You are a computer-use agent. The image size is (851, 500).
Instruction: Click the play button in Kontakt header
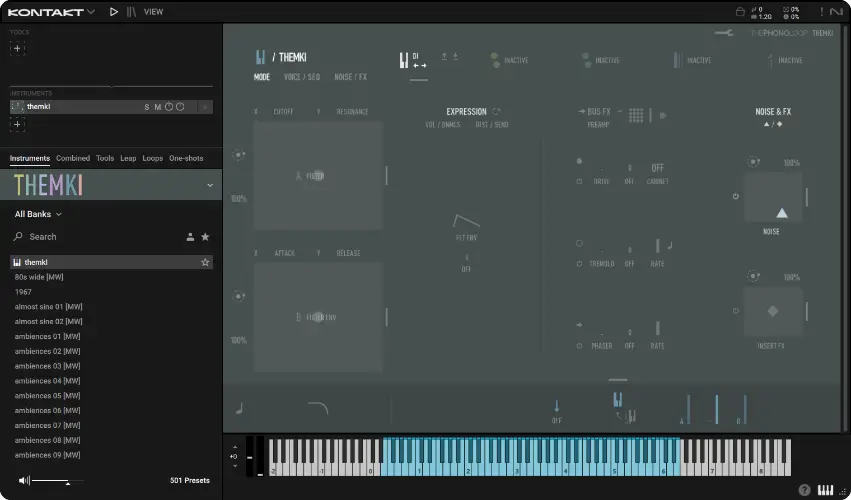pyautogui.click(x=113, y=12)
